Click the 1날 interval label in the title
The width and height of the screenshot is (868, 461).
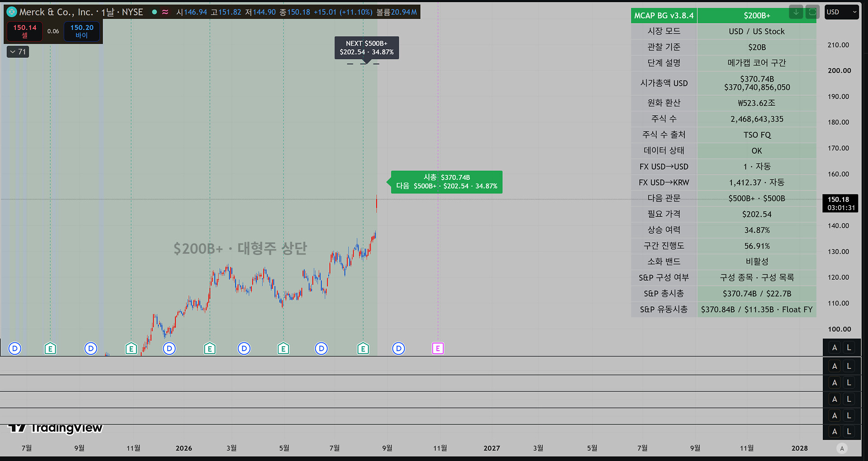(x=108, y=12)
